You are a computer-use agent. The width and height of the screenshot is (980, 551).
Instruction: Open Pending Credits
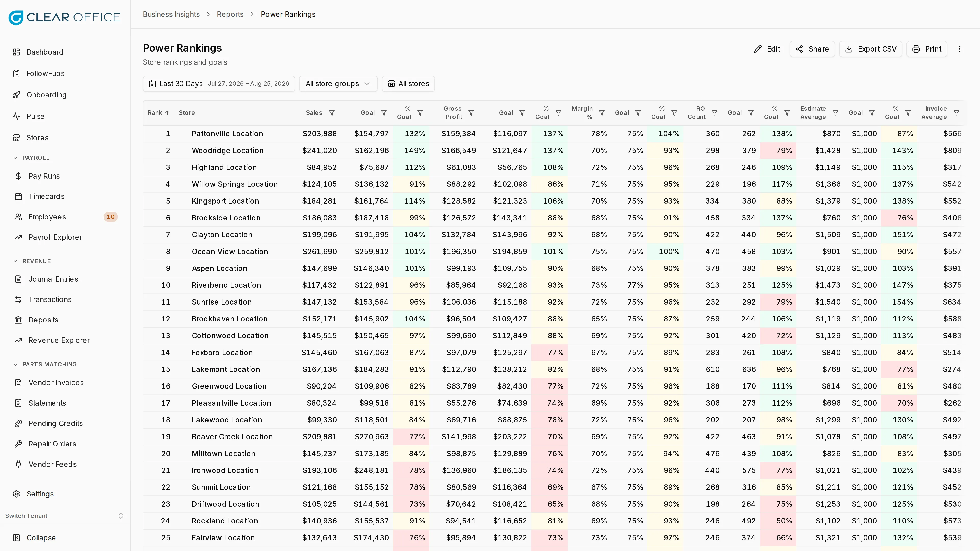pos(65,424)
